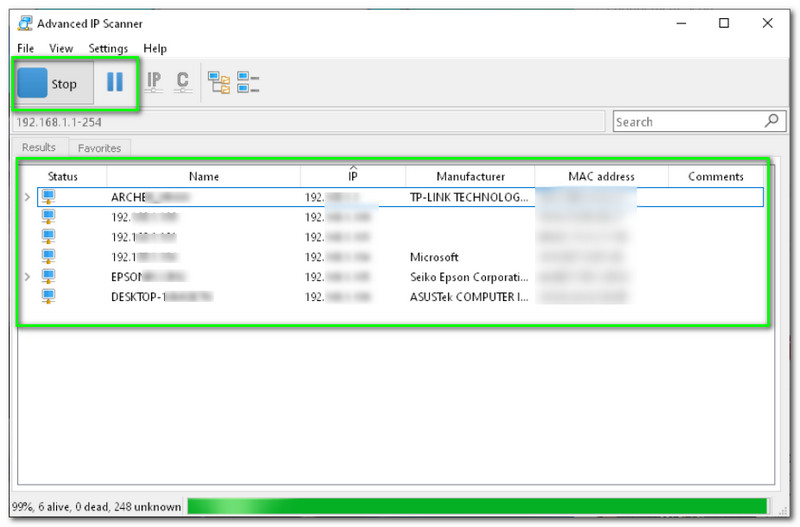Select the EPSON device status icon
This screenshot has width=800, height=527.
click(x=48, y=276)
